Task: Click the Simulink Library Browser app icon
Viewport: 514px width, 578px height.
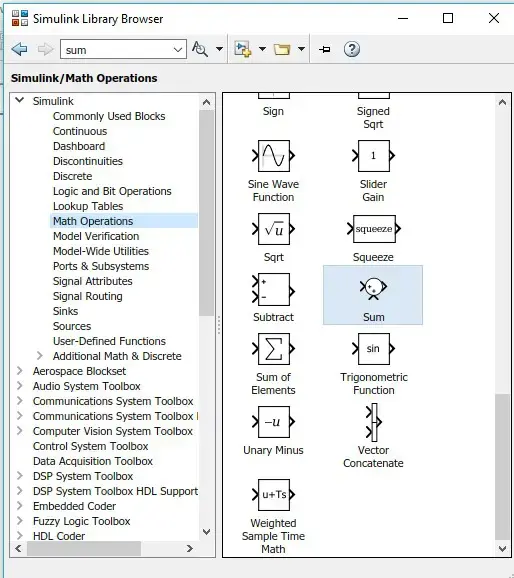Action: tap(20, 18)
